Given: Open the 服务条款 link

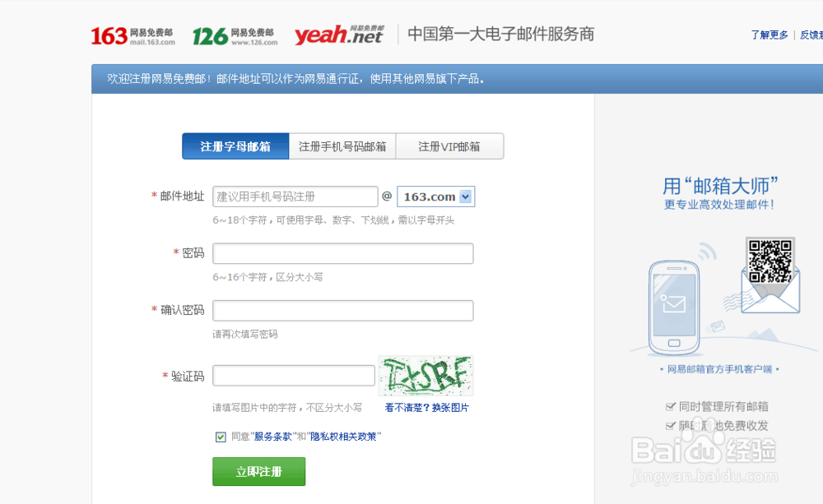Looking at the screenshot, I should pos(272,437).
